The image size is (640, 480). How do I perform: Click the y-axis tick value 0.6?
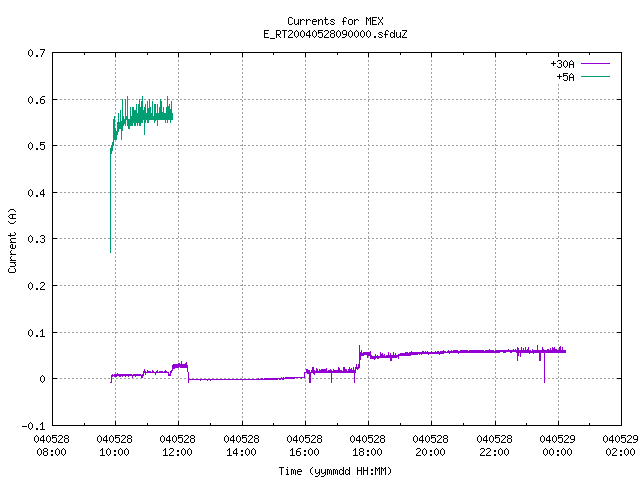(36, 100)
